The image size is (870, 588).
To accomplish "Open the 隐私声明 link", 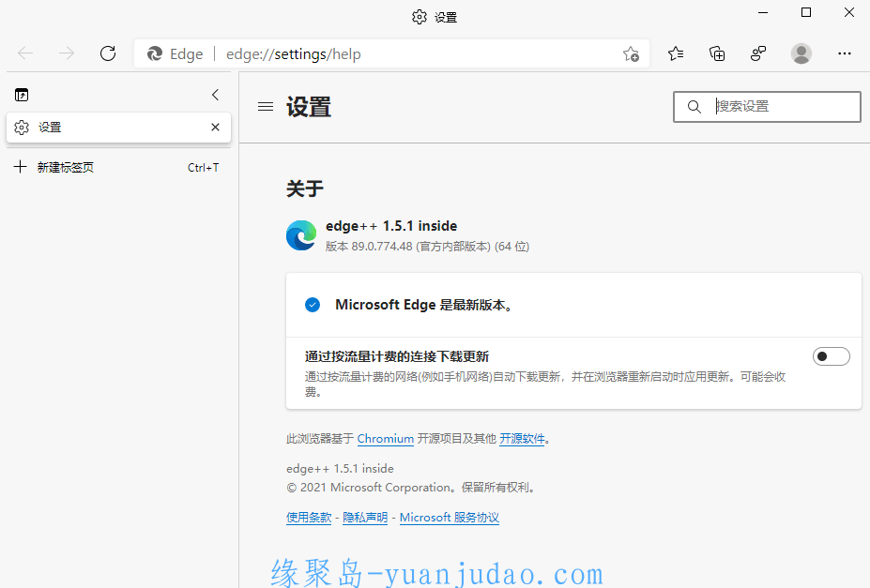I will point(365,517).
